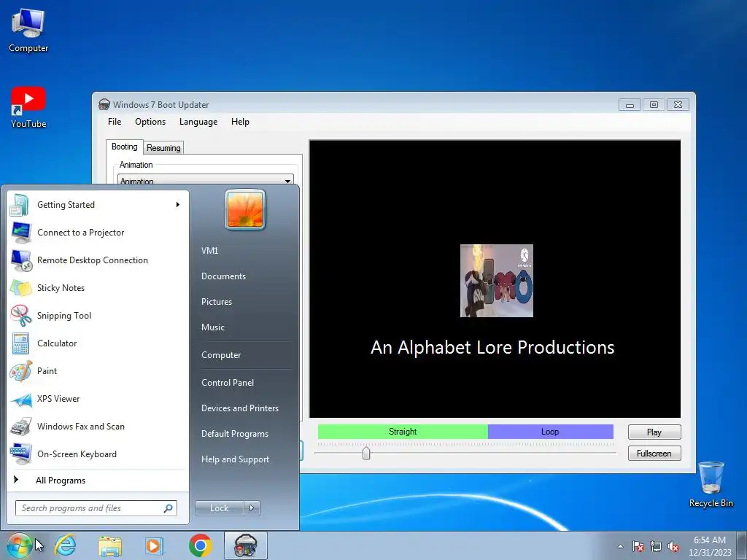Click the Fullscreen button
Viewport: 747px width, 560px height.
click(x=654, y=454)
